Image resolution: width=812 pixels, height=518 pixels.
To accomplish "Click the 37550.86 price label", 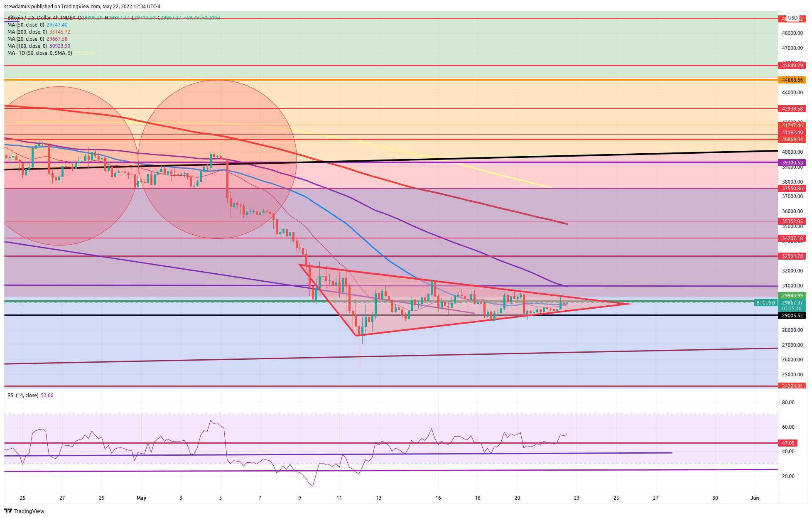I will (x=792, y=189).
